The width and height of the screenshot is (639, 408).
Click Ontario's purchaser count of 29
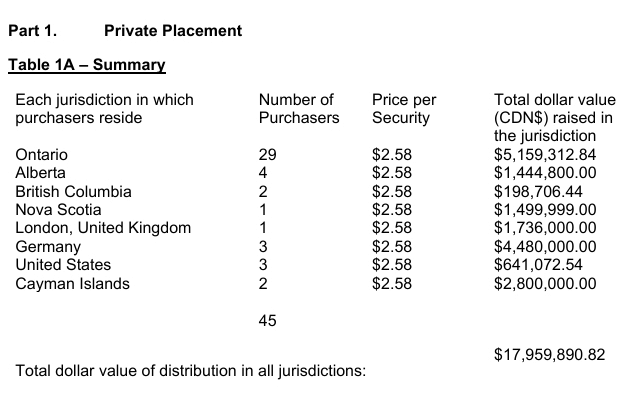coord(267,155)
